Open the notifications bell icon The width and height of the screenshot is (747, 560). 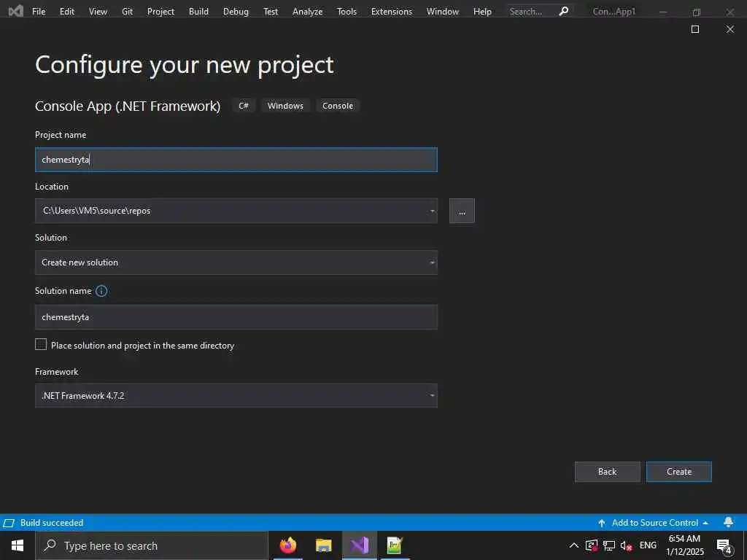point(729,522)
